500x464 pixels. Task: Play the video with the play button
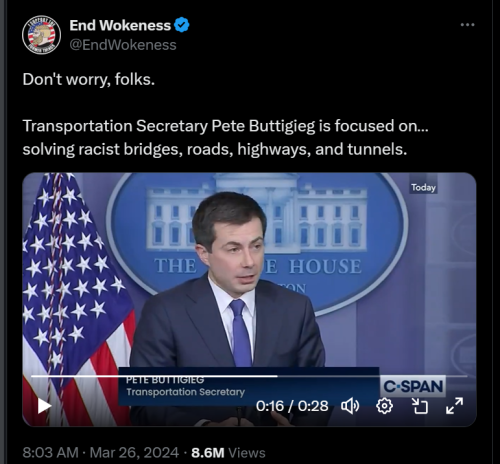pos(44,406)
